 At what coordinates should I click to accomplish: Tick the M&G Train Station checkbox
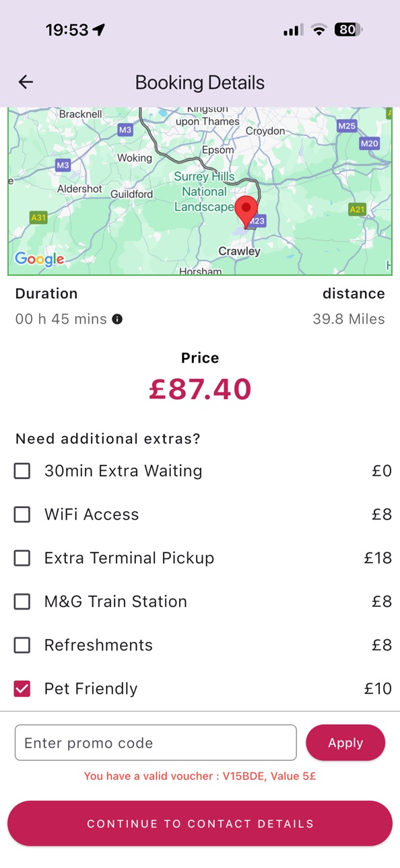coord(22,602)
